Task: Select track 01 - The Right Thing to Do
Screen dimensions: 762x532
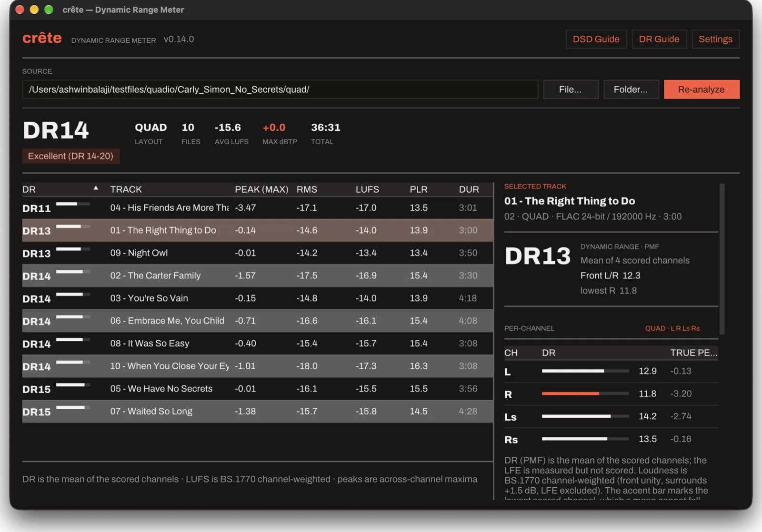Action: point(258,230)
